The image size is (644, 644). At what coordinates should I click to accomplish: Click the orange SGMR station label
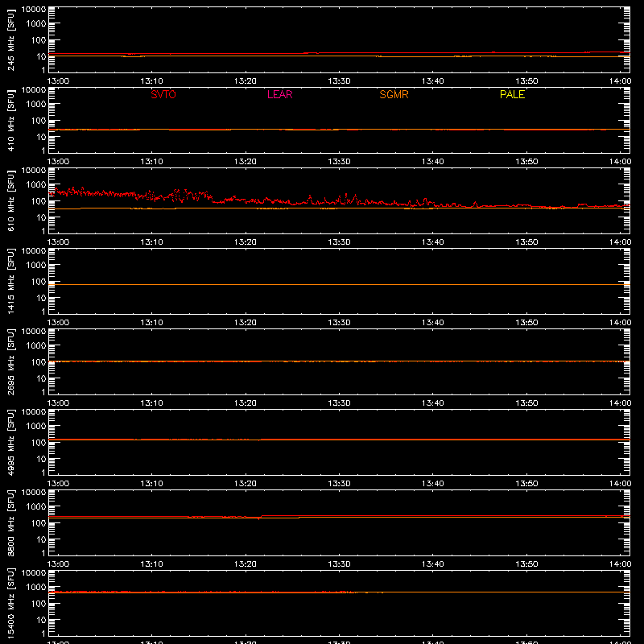(x=394, y=94)
